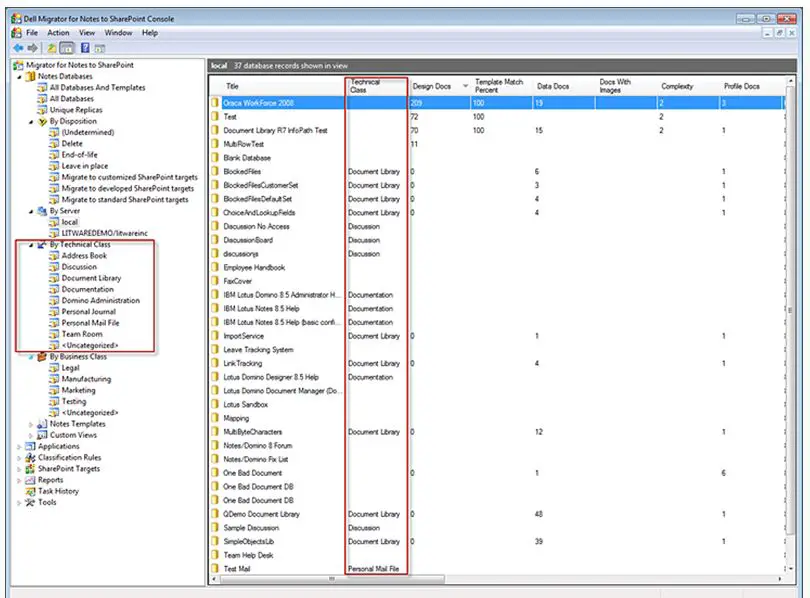This screenshot has width=810, height=598.
Task: Click the horizontal scrollbar right arrow
Action: pos(780,579)
